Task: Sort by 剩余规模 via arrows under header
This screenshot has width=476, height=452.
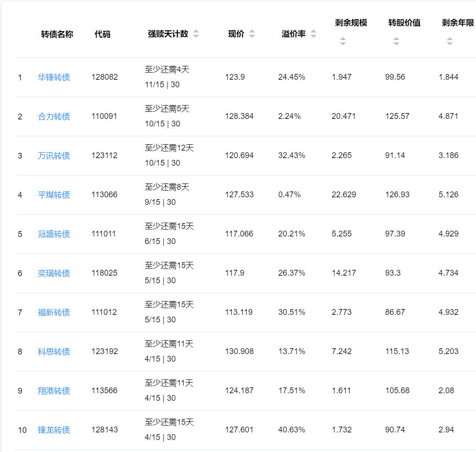Action: click(x=343, y=41)
